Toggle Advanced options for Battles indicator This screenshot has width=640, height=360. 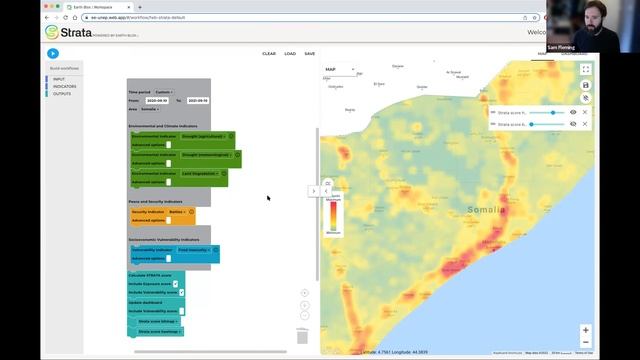coord(169,220)
